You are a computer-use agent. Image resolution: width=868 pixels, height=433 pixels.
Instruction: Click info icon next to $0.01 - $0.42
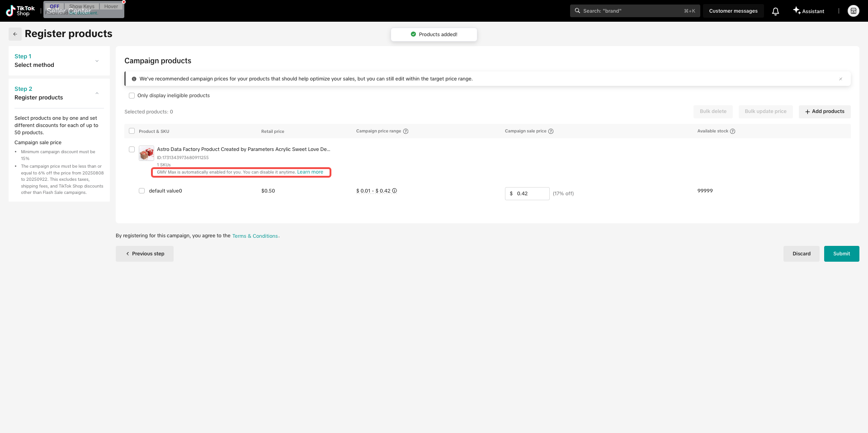point(394,191)
